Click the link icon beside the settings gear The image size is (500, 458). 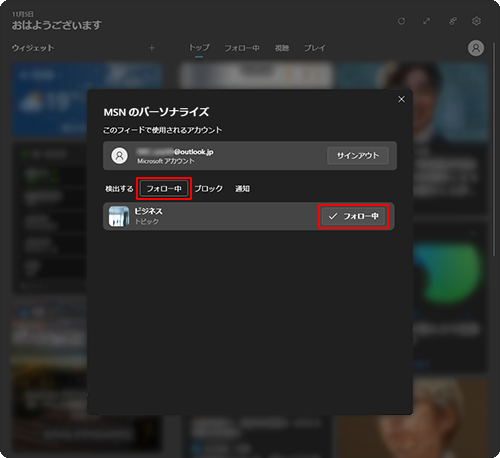coord(452,21)
